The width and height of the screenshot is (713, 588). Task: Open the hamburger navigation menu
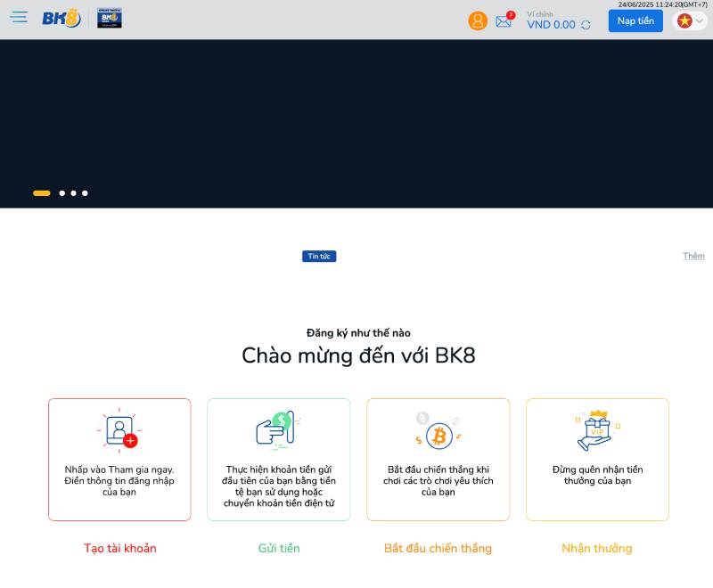point(19,18)
